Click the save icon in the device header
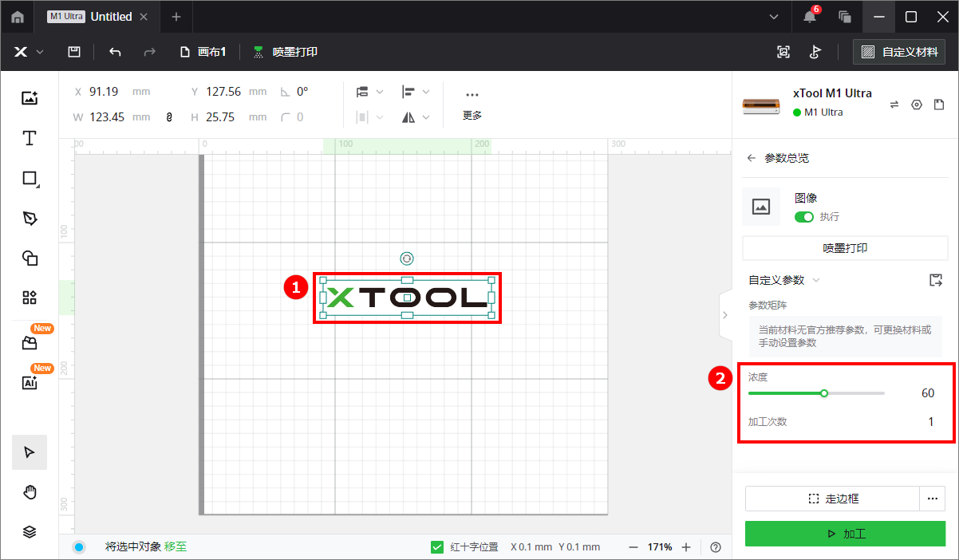959x560 pixels. click(939, 105)
